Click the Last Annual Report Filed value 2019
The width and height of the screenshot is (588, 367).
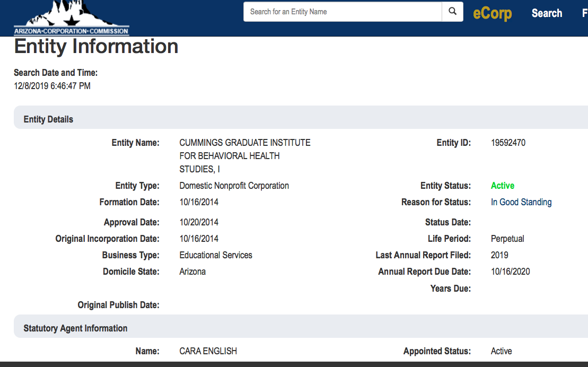point(499,255)
